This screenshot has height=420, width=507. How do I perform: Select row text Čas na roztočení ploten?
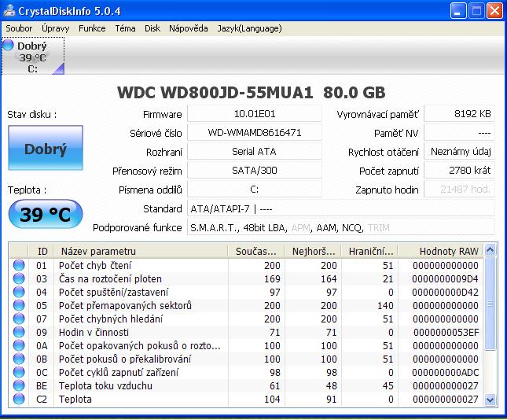110,279
